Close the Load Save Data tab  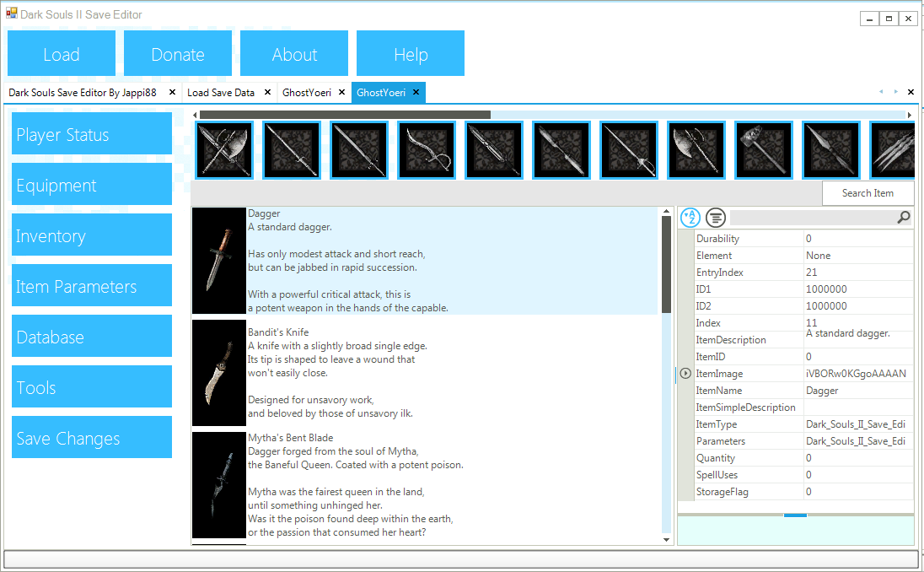click(267, 92)
